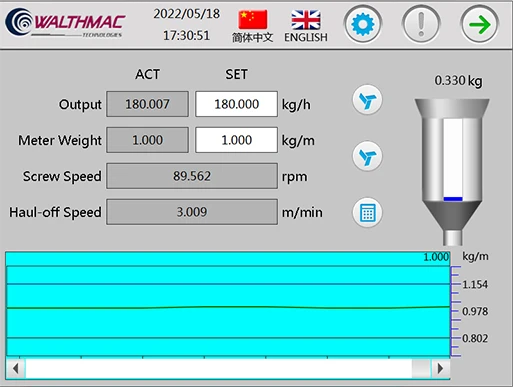
Task: Click the Walthmac Technologies logo
Action: click(x=65, y=23)
